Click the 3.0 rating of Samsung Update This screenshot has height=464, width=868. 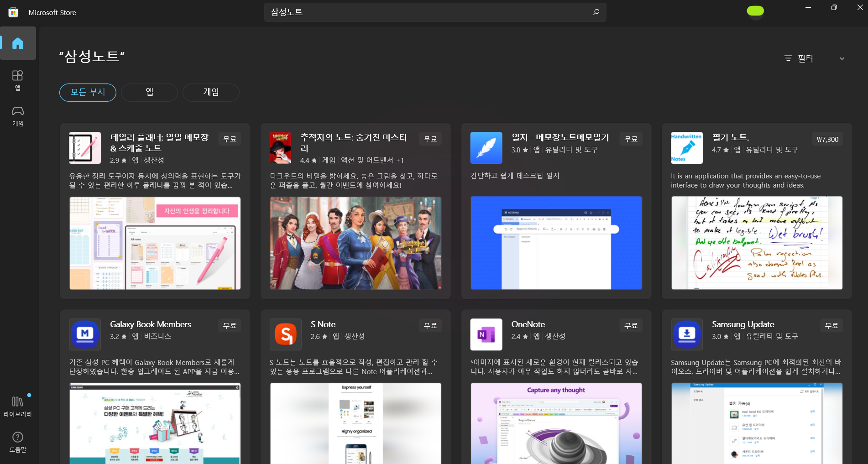(720, 336)
